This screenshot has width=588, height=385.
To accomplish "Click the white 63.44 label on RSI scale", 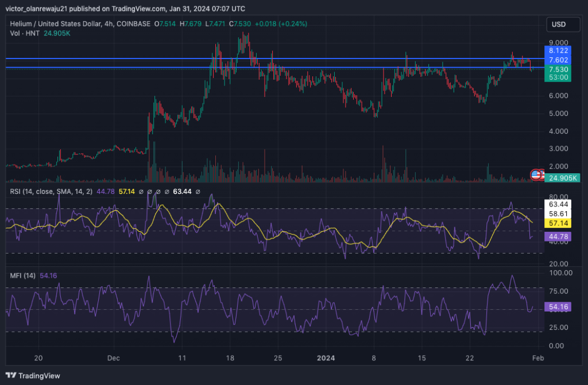I will [x=558, y=204].
